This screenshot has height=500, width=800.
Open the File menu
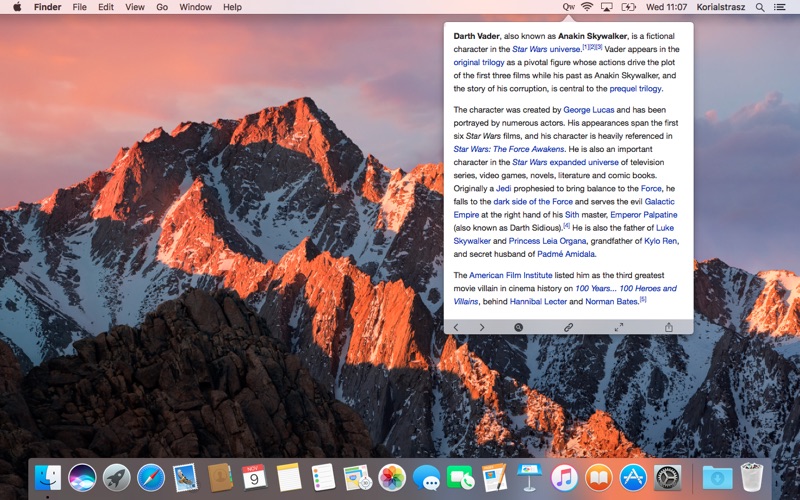(x=80, y=7)
